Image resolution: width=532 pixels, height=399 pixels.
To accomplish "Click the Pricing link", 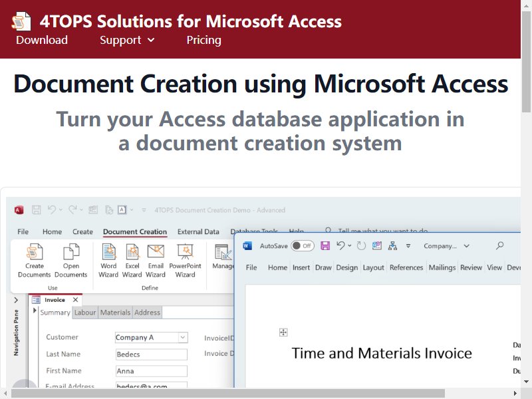I will coord(203,40).
